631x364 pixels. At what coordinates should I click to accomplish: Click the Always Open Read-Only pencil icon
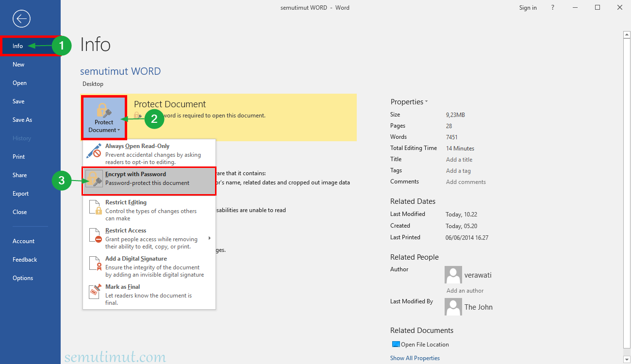(94, 150)
